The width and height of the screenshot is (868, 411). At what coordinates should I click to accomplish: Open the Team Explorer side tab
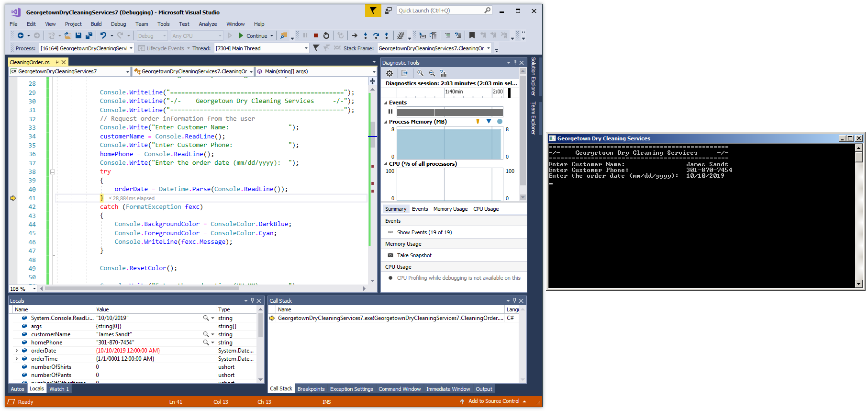point(534,118)
